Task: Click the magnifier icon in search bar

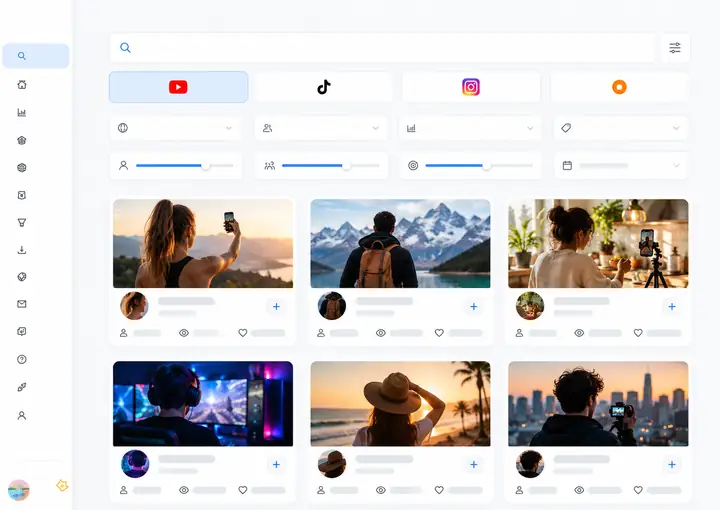Action: click(125, 48)
